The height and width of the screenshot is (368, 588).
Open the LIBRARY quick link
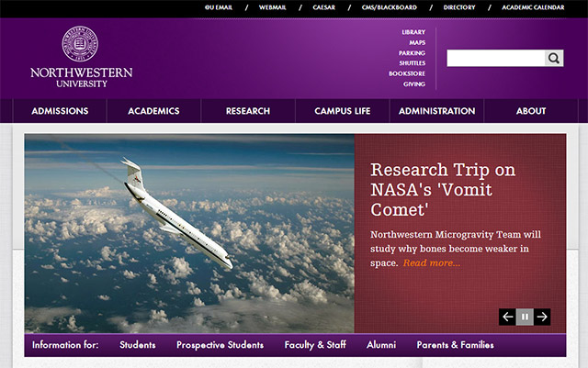point(413,32)
